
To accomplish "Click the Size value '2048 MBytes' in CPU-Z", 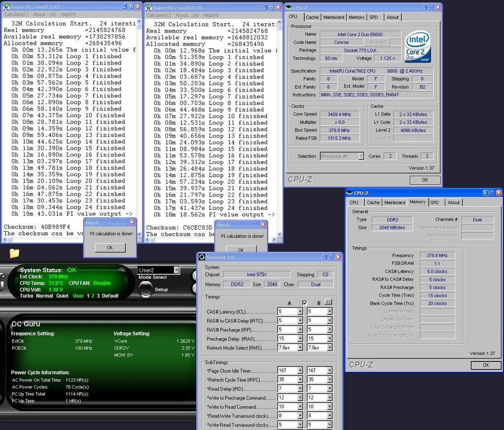I will click(x=392, y=228).
